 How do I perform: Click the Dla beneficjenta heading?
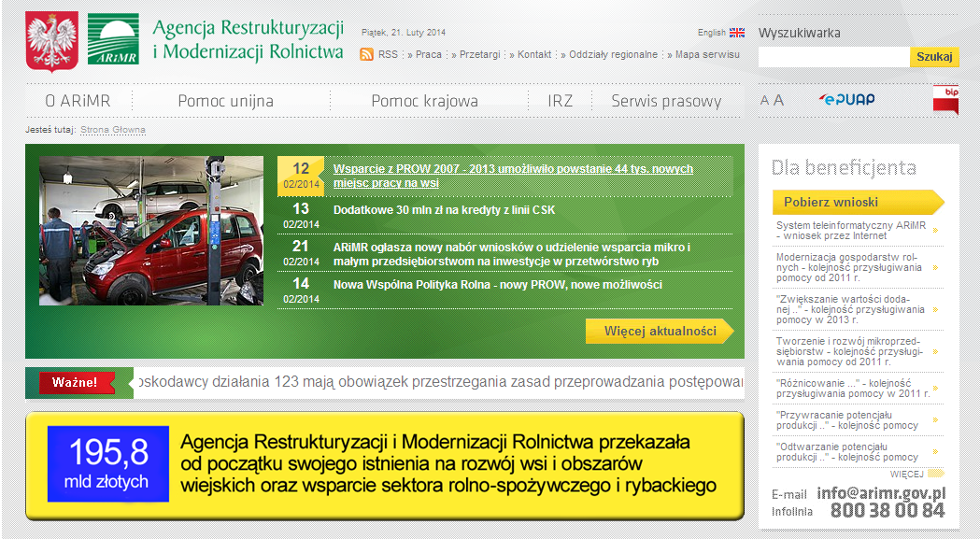tap(844, 167)
